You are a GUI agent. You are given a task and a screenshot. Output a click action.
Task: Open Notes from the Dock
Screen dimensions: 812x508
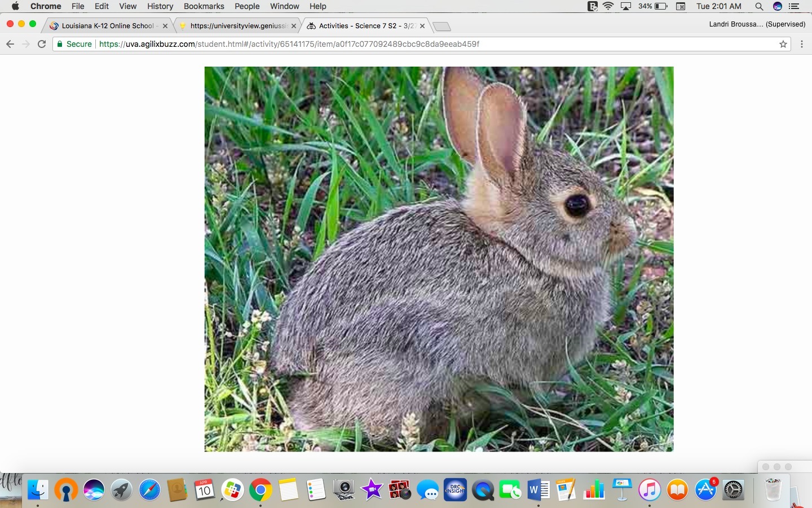point(288,490)
